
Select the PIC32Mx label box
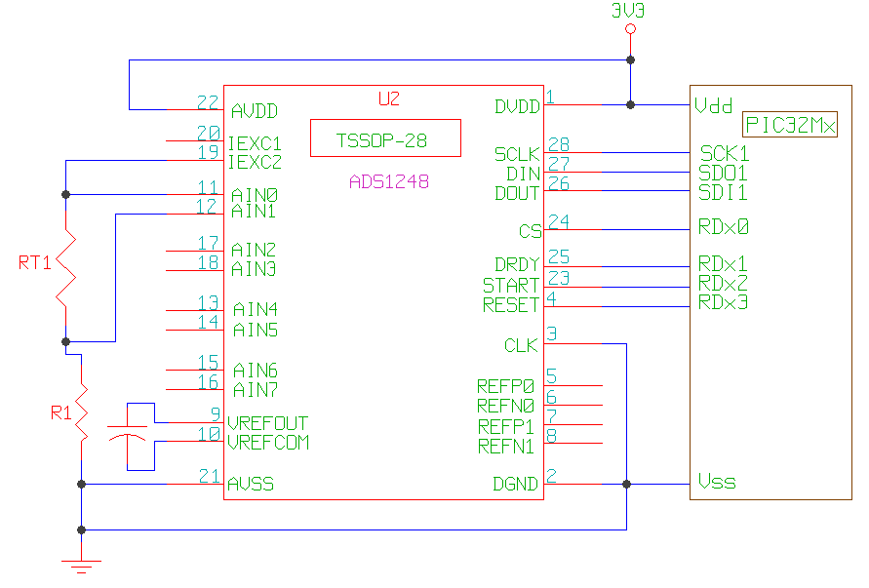tap(790, 125)
